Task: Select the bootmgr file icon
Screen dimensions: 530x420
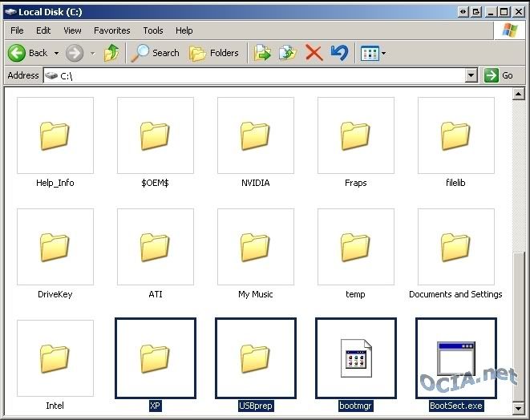Action: (x=356, y=357)
